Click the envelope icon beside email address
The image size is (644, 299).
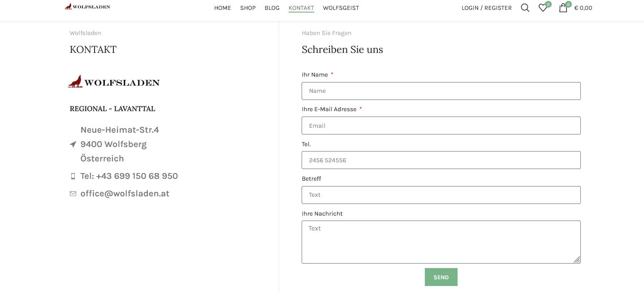pyautogui.click(x=73, y=194)
